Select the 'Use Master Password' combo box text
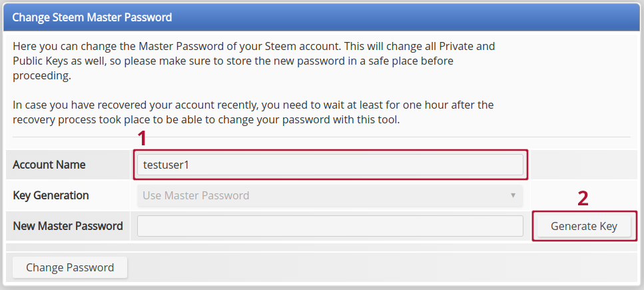 click(196, 196)
